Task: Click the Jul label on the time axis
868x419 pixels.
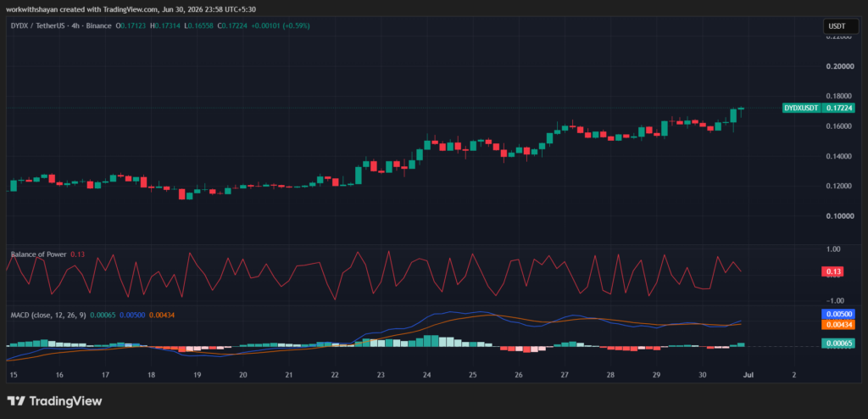Action: pyautogui.click(x=748, y=375)
